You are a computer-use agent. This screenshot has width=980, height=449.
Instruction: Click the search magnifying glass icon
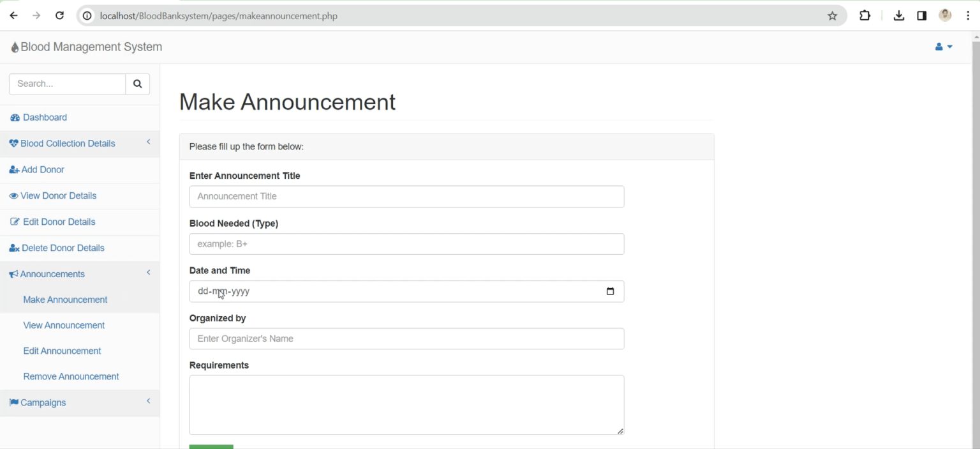[137, 84]
